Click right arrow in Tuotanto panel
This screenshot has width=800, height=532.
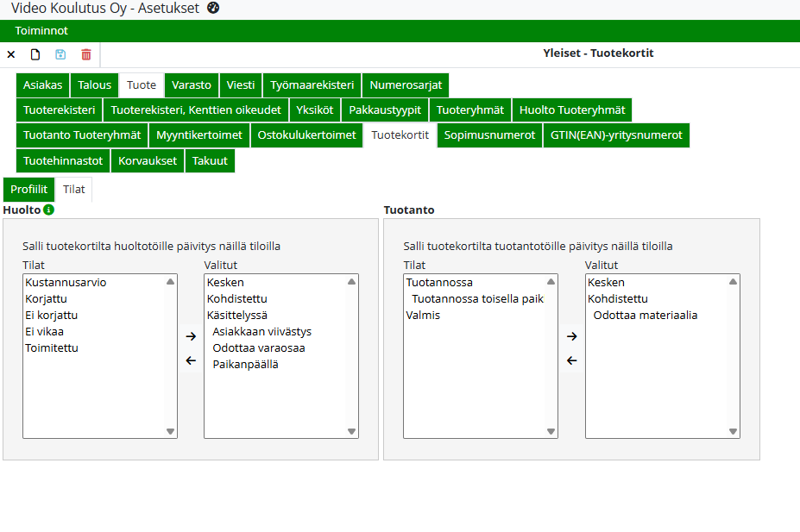click(x=571, y=336)
